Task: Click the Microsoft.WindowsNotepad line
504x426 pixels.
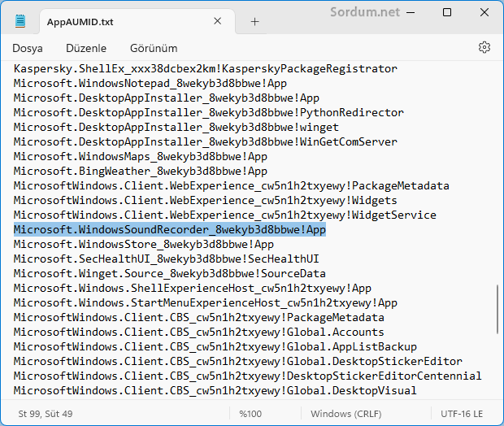Action: click(x=150, y=84)
